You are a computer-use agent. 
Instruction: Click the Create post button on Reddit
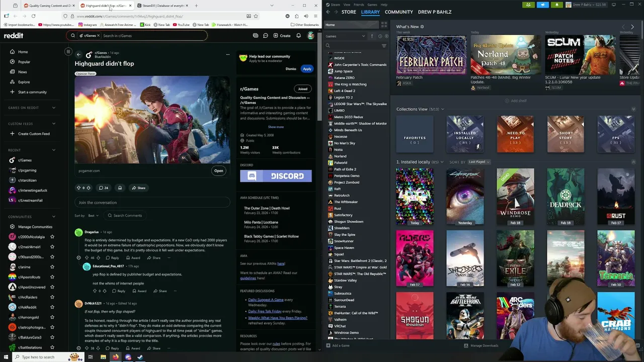coord(282,36)
